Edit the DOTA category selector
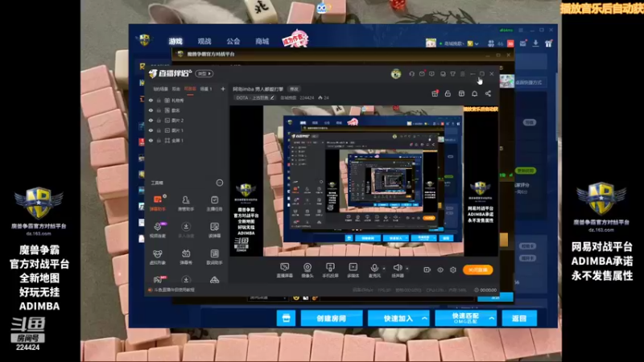The width and height of the screenshot is (644, 362). coord(255,97)
